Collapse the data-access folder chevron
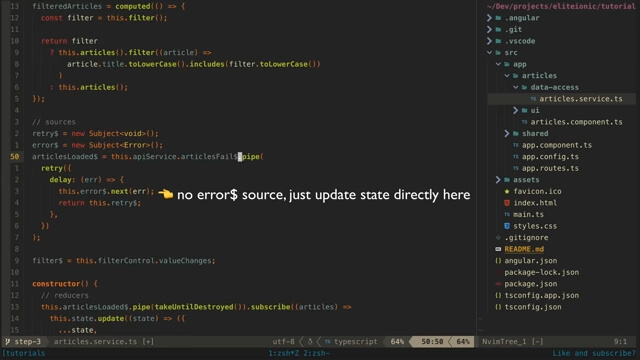 (516, 87)
